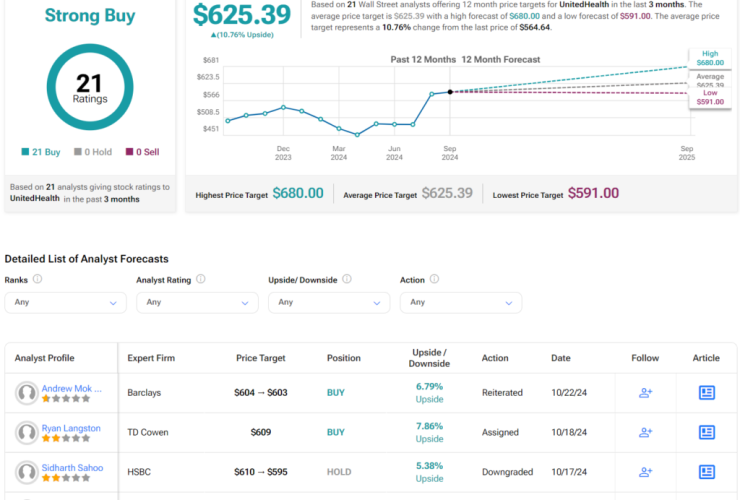Image resolution: width=740 pixels, height=500 pixels.
Task: Open the Action filter dropdown
Action: [461, 303]
